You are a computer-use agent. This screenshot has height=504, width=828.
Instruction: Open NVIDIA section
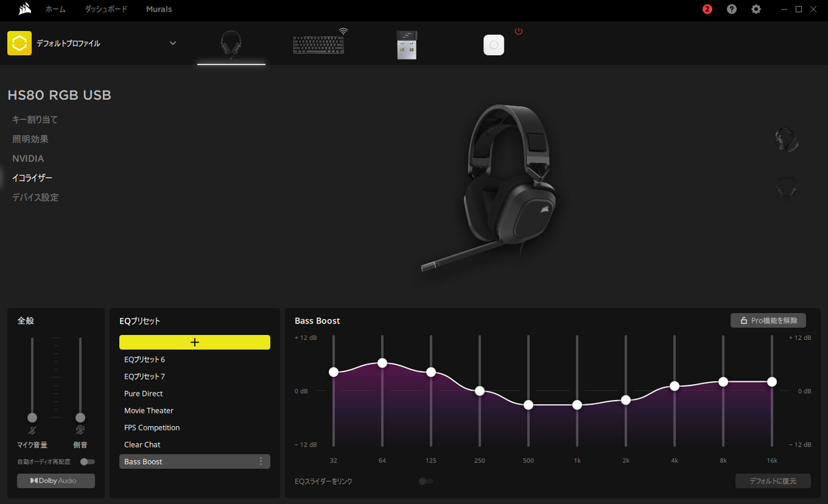(28, 159)
